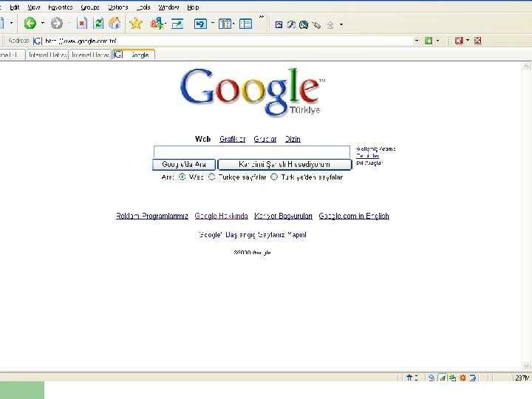
Task: Click the blue window icon in status bar
Action: pos(473,378)
